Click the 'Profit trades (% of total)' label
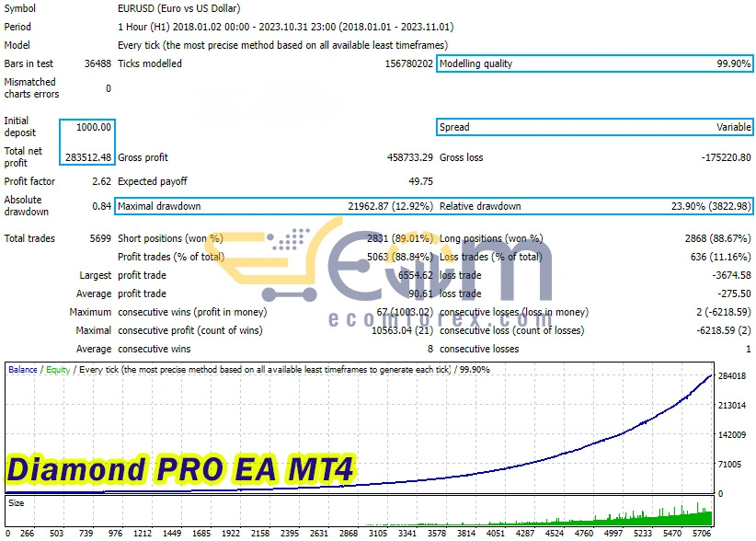This screenshot has width=756, height=541. pyautogui.click(x=171, y=257)
